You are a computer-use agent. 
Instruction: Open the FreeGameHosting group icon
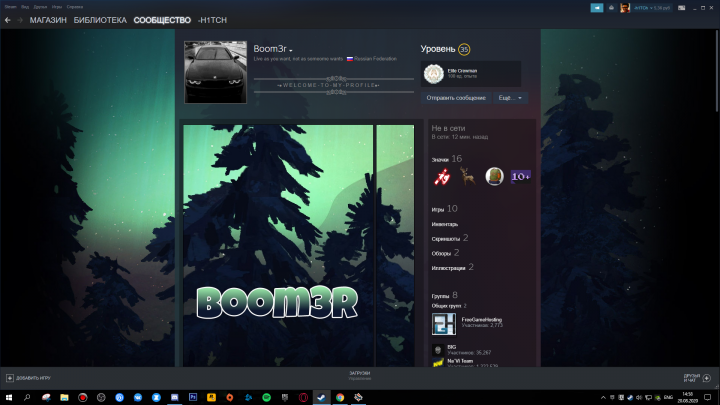(444, 324)
